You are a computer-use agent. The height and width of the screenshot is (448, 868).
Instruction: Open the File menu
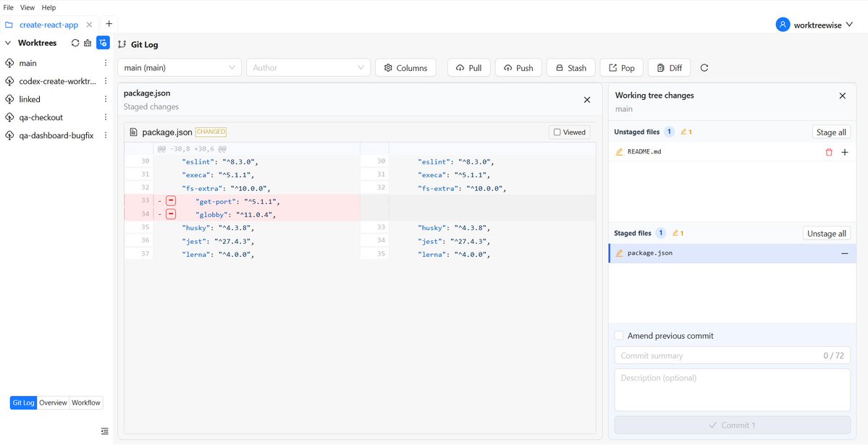click(8, 8)
